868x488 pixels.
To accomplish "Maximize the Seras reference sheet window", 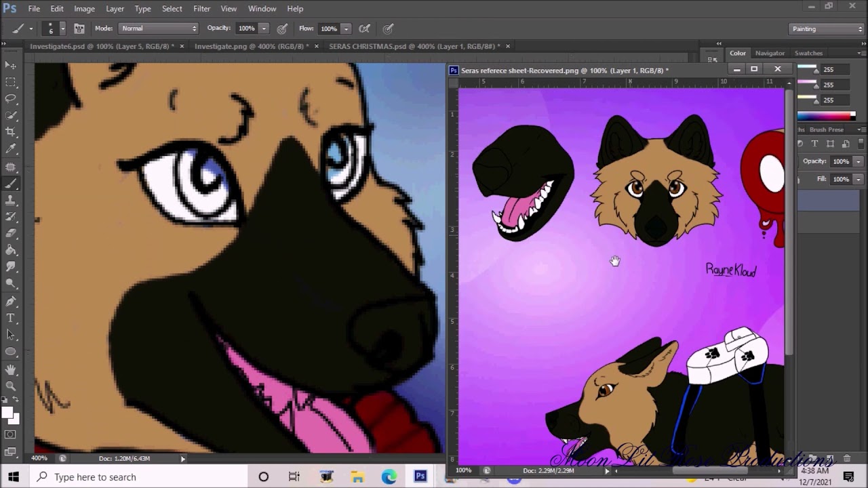I will tap(753, 69).
